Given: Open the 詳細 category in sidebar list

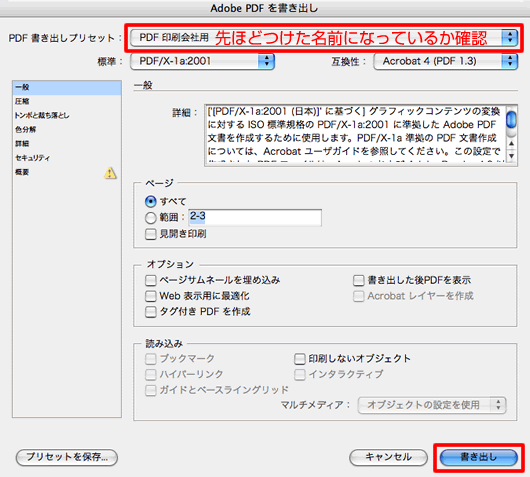Looking at the screenshot, I should pyautogui.click(x=67, y=144).
